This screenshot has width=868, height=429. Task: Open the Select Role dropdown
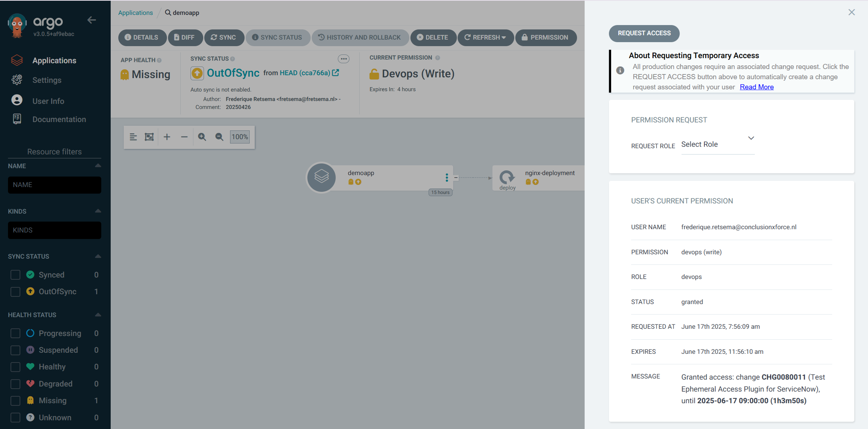tap(718, 144)
